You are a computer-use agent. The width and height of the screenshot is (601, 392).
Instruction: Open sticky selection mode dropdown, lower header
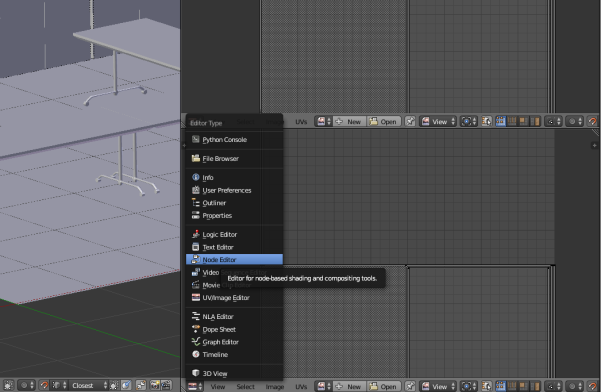pos(553,386)
